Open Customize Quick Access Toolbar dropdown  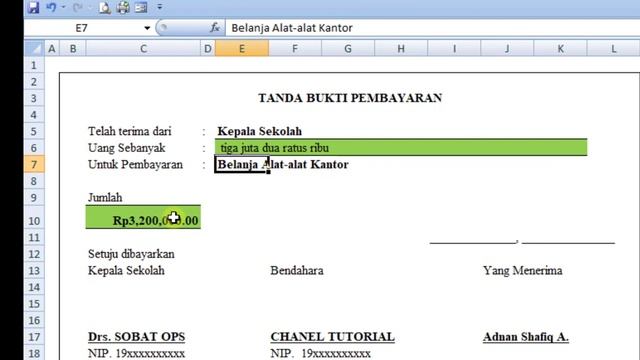160,7
